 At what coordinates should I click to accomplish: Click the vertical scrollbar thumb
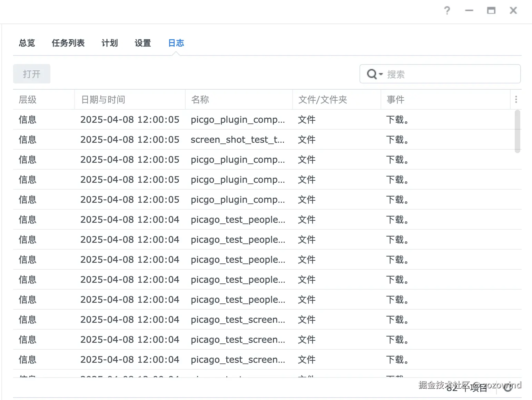[x=517, y=131]
